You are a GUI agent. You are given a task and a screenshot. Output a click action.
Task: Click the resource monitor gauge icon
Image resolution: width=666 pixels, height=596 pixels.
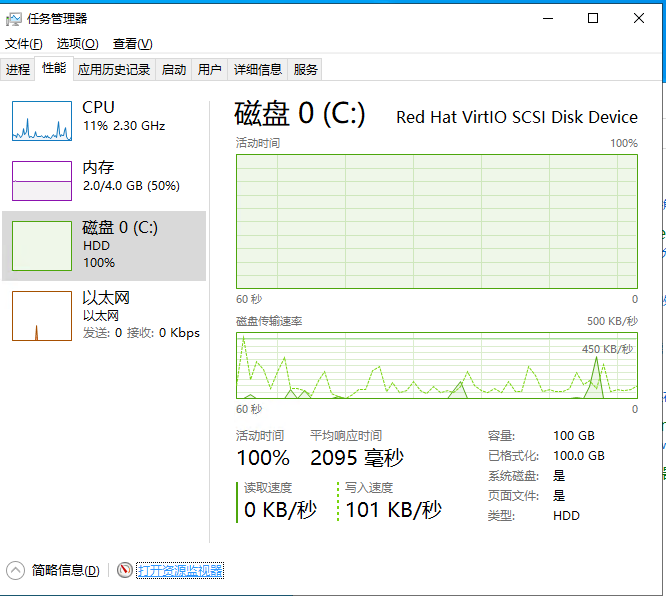(x=125, y=570)
